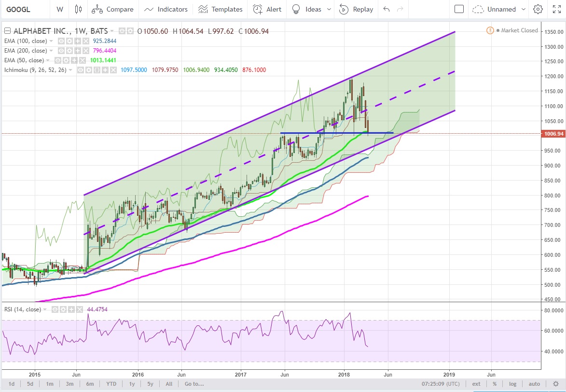Remove the EMA (200, close) indicator

(85, 51)
